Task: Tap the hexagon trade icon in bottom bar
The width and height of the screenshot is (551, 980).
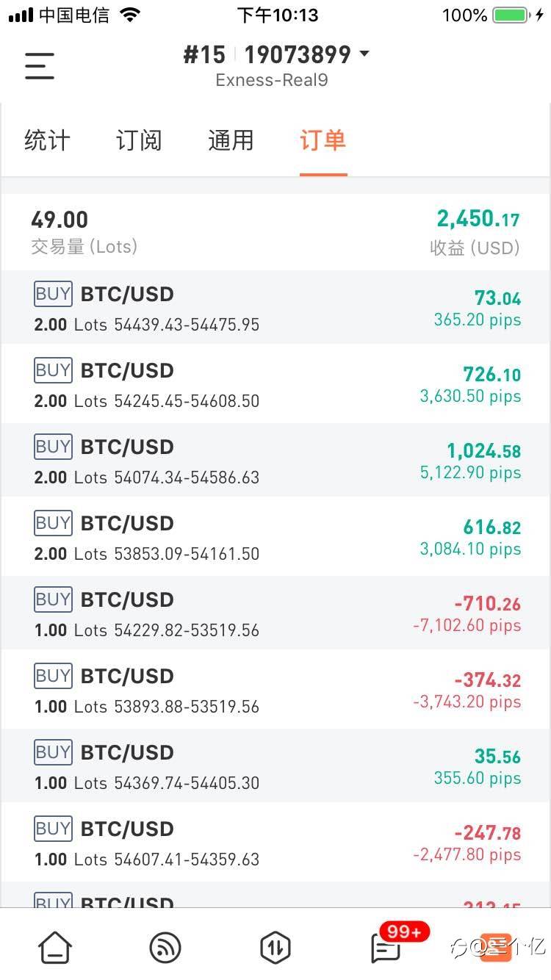Action: [x=275, y=947]
